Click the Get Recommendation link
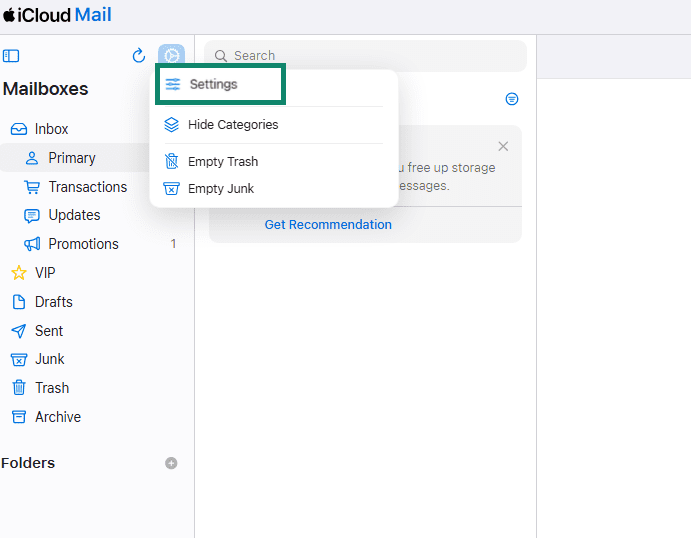 click(328, 225)
